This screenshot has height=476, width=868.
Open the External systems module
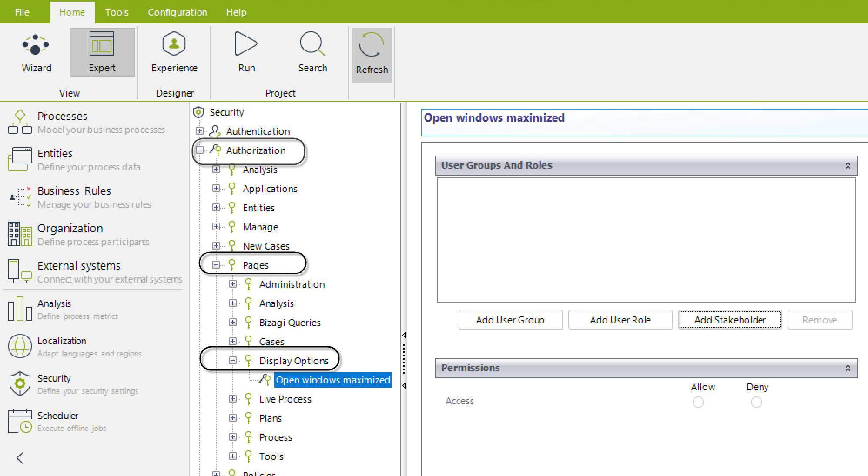point(95,272)
